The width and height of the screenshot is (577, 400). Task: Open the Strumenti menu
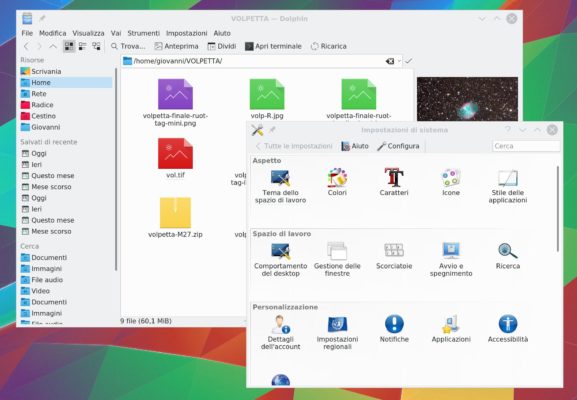pos(144,33)
